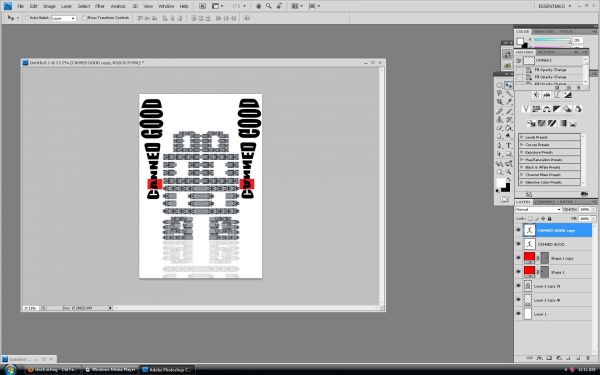
Task: Toggle Quick Mask mode icon
Action: pyautogui.click(x=504, y=199)
